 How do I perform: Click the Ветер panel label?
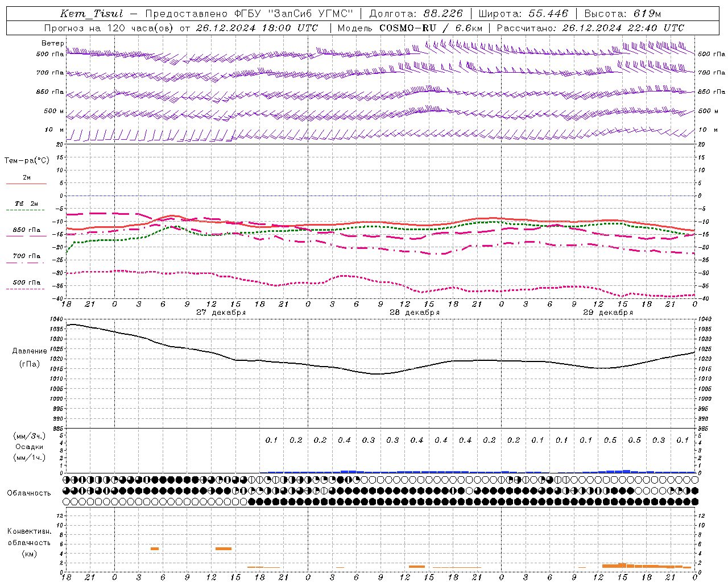[x=52, y=43]
